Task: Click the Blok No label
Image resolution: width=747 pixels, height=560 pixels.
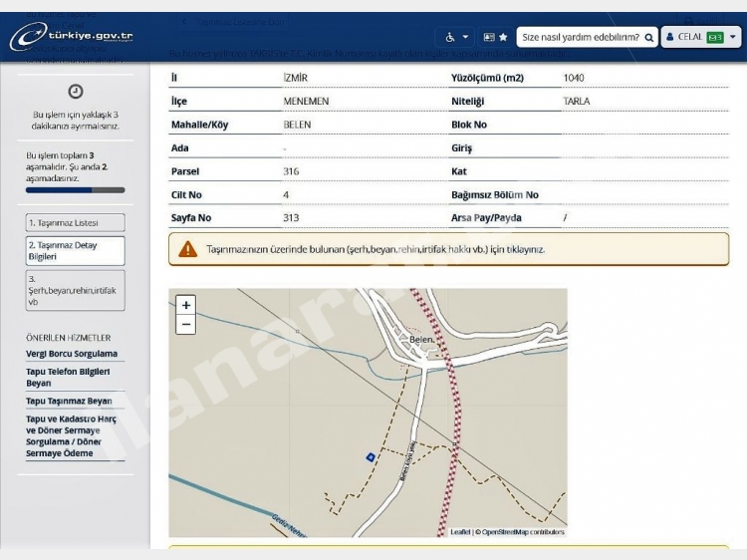Action: (x=469, y=125)
